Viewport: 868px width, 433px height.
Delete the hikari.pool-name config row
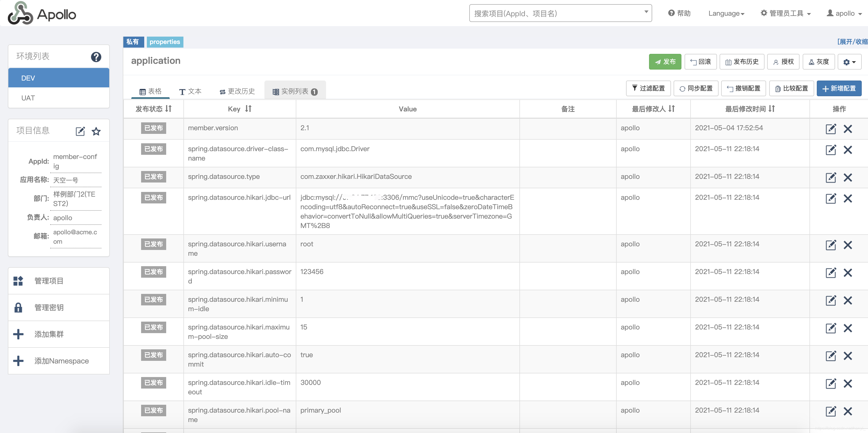click(848, 411)
